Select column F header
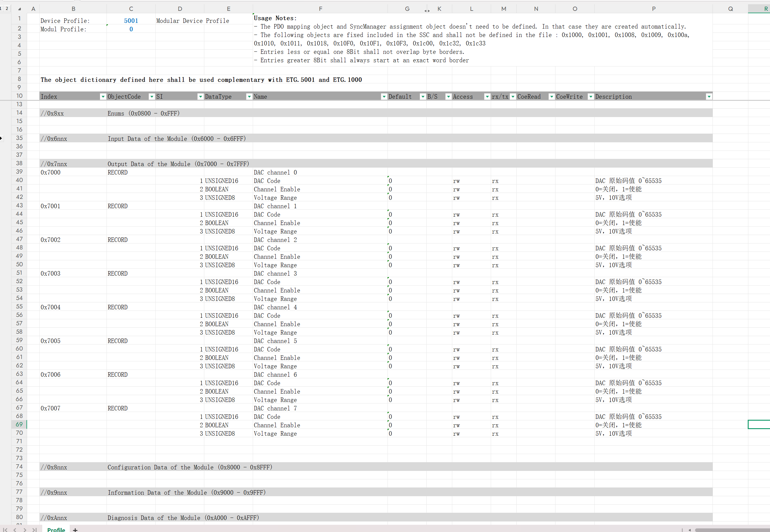Screen dimensions: 770x532 point(320,9)
